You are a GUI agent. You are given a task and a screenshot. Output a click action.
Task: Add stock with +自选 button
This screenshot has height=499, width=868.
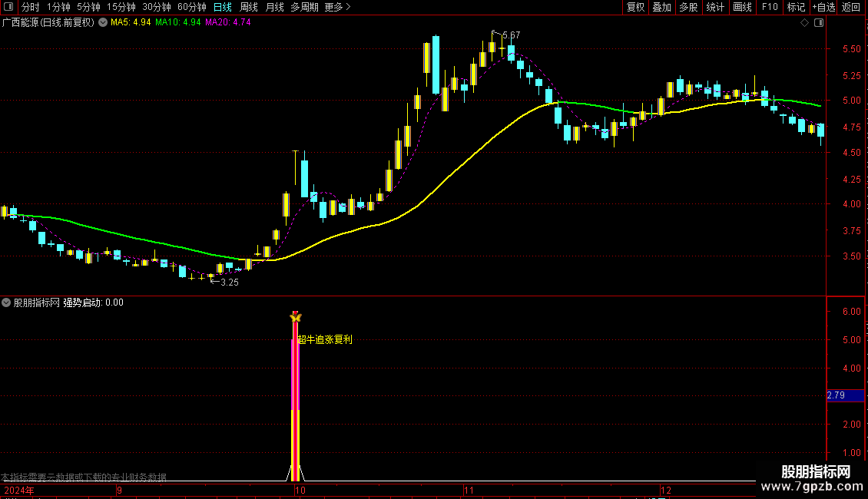click(x=823, y=7)
